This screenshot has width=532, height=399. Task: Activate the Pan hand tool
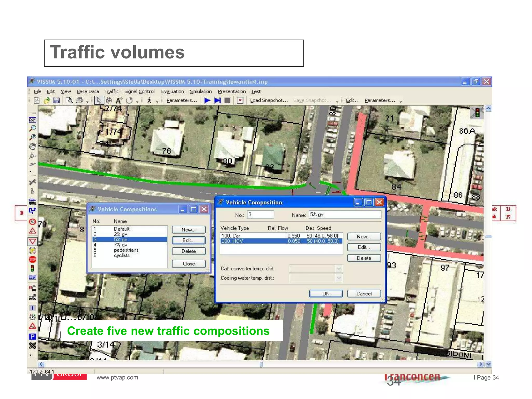(32, 147)
